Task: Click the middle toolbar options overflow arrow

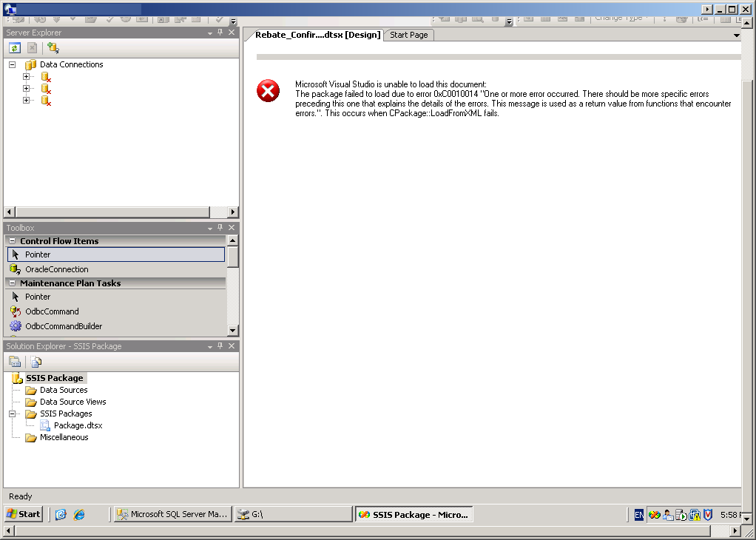Action: click(509, 21)
